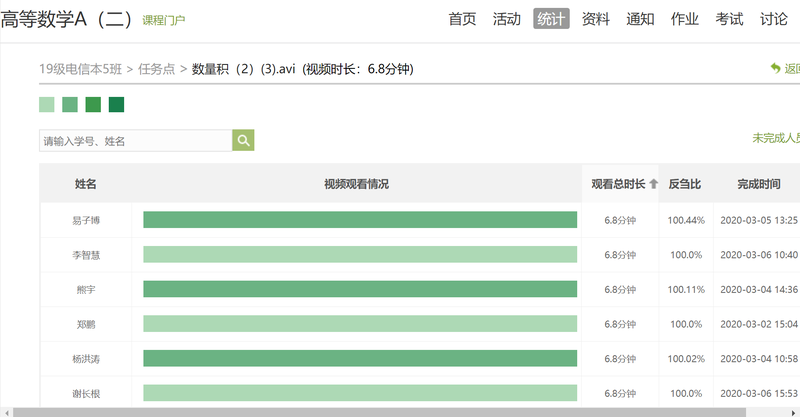This screenshot has height=417, width=800.
Task: Open the 讨论 tab
Action: (774, 19)
